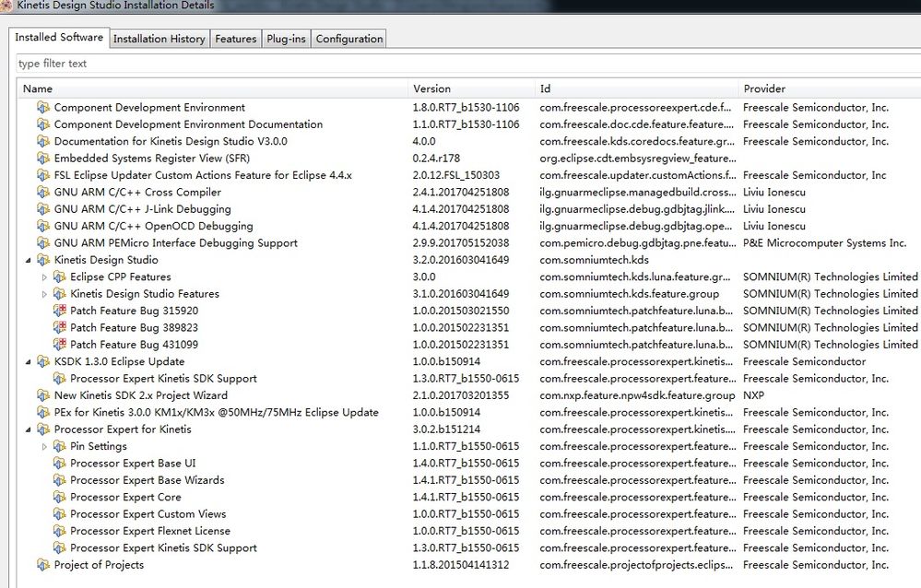The height and width of the screenshot is (588, 921).
Task: Click the Processor Expert for Kinetis icon
Action: (43, 429)
